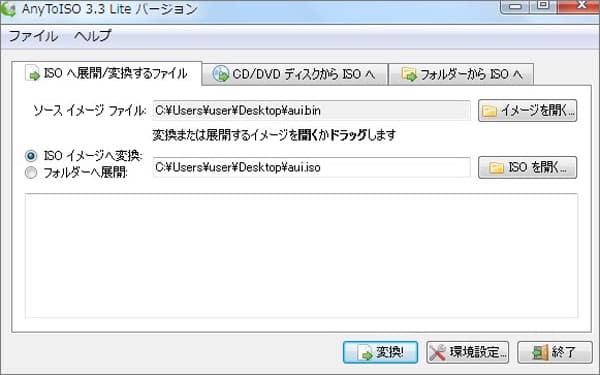
Task: Switch to CD/DVD ディスクから ISO へ tab
Action: 295,74
